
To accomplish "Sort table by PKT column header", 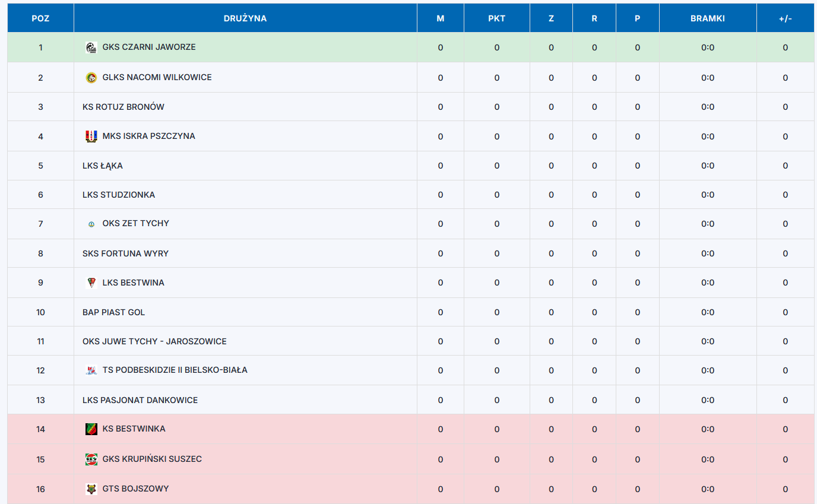I will tap(497, 18).
